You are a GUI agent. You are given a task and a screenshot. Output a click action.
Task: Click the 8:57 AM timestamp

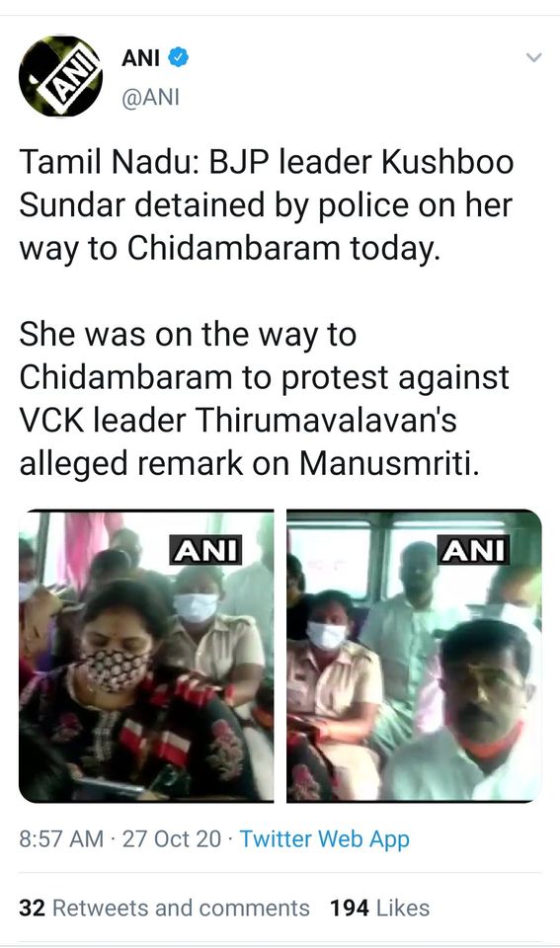[61, 838]
